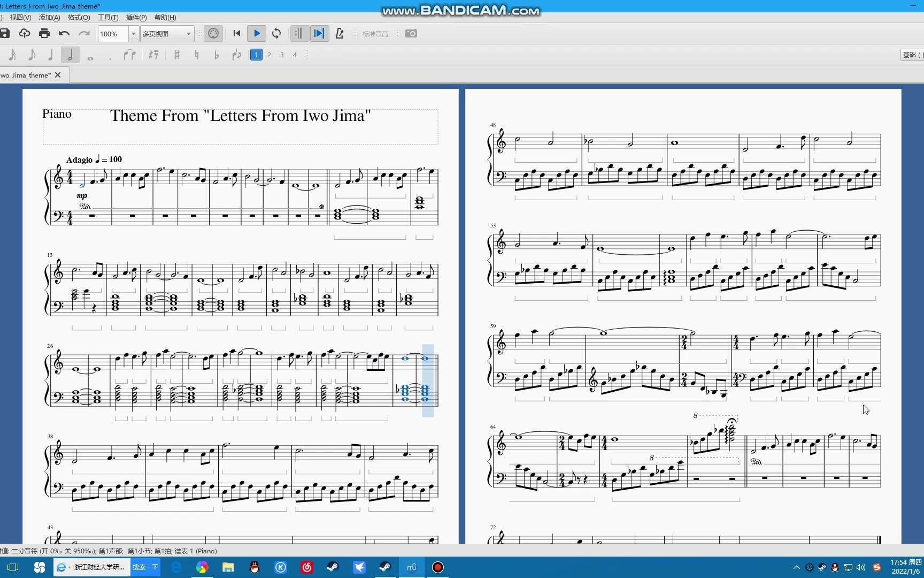924x578 pixels.
Task: Undo the last edit
Action: click(64, 33)
